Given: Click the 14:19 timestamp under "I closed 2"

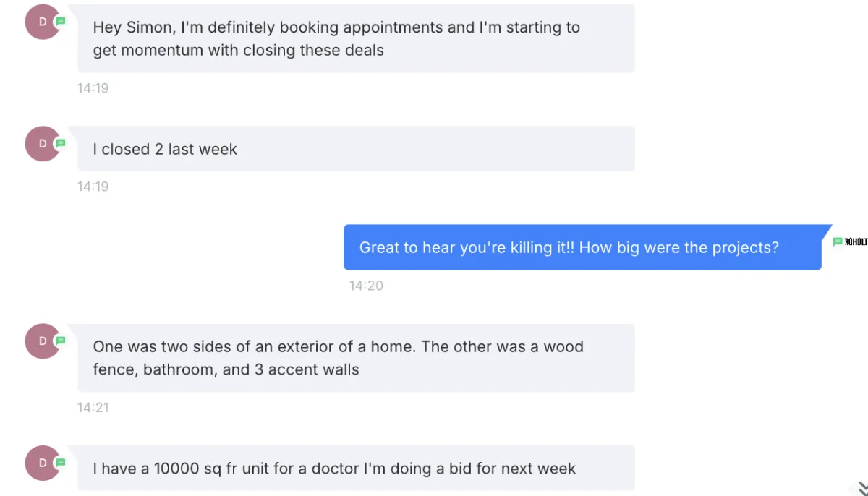Looking at the screenshot, I should [93, 187].
